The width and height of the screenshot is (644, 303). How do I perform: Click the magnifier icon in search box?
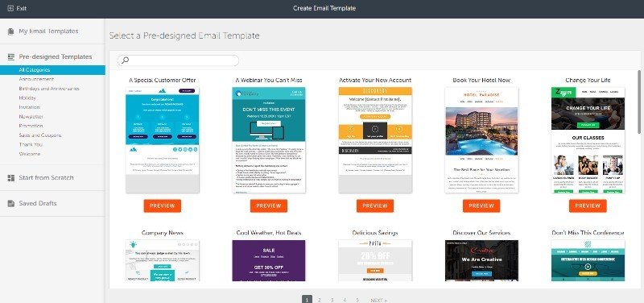pyautogui.click(x=125, y=60)
